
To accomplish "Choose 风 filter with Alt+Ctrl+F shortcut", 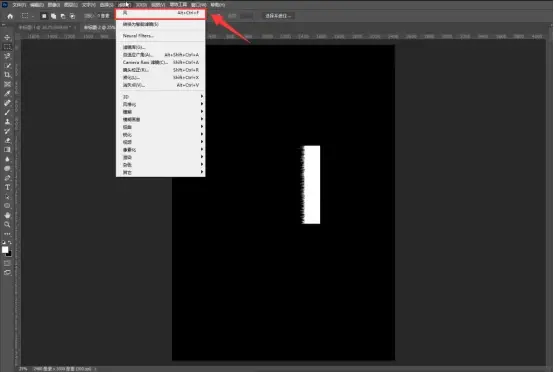I will (x=160, y=13).
